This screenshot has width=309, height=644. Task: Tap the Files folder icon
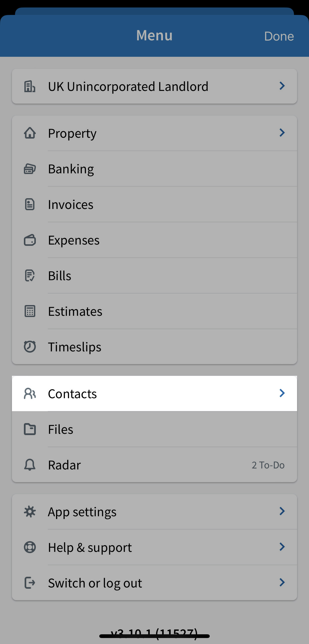(x=30, y=429)
